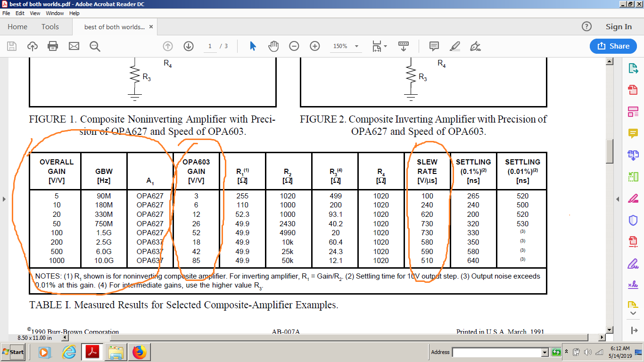The image size is (644, 362).
Task: Launch Windows Media Player from taskbar
Action: (44, 352)
